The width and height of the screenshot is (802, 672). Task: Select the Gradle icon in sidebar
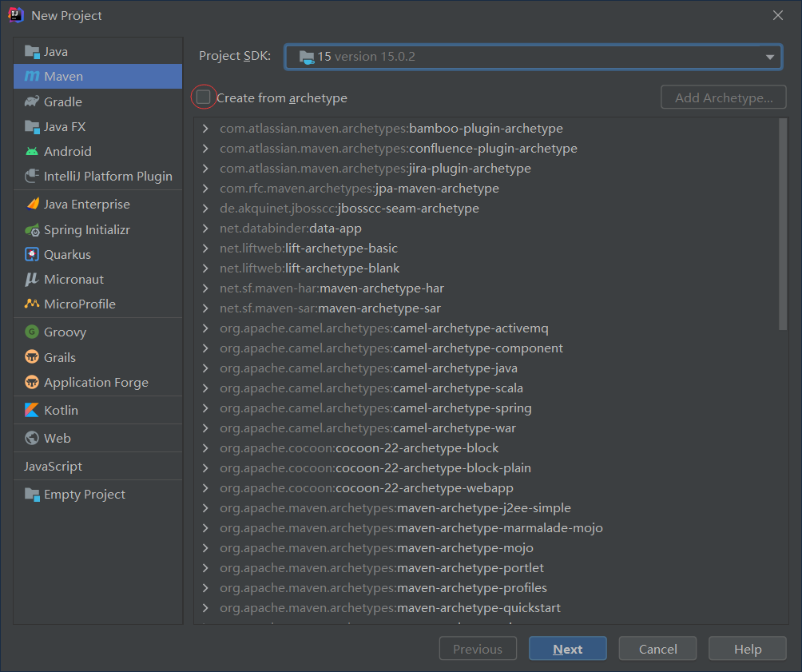pos(32,101)
